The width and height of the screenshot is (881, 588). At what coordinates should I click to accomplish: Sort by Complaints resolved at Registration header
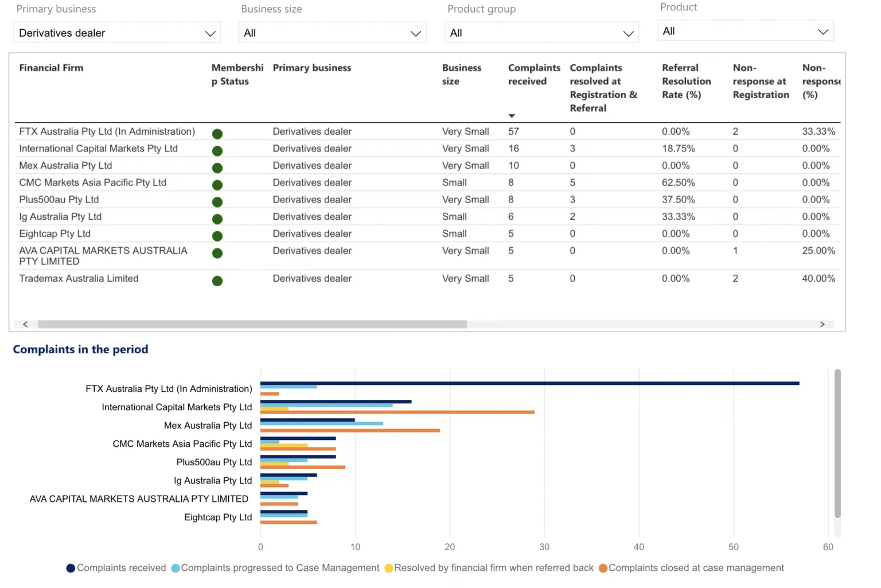click(x=603, y=88)
